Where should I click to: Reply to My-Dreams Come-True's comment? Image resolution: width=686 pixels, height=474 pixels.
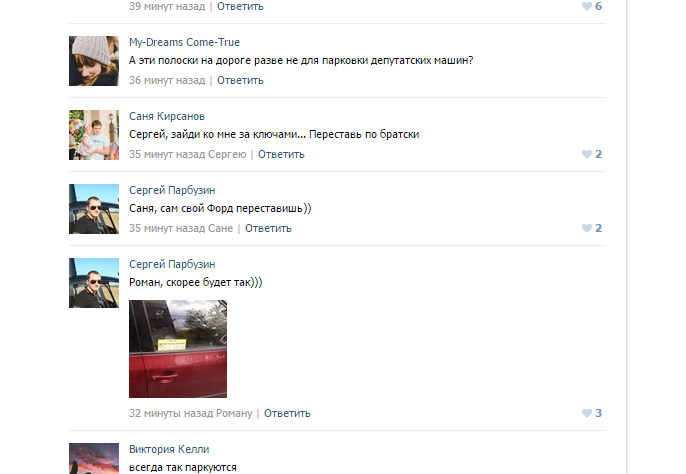[240, 81]
